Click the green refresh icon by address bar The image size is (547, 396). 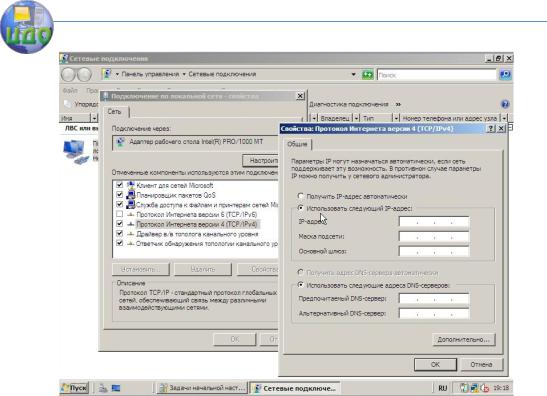(x=367, y=74)
